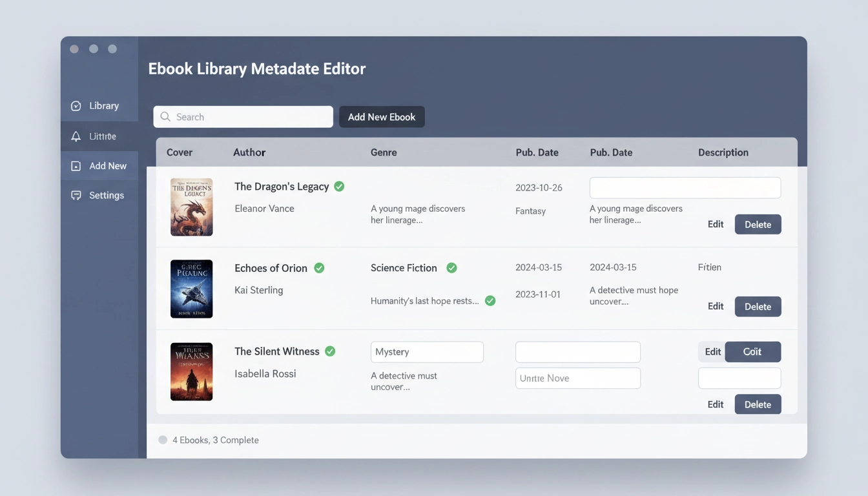
Task: Open the notifications bell icon
Action: coord(76,136)
